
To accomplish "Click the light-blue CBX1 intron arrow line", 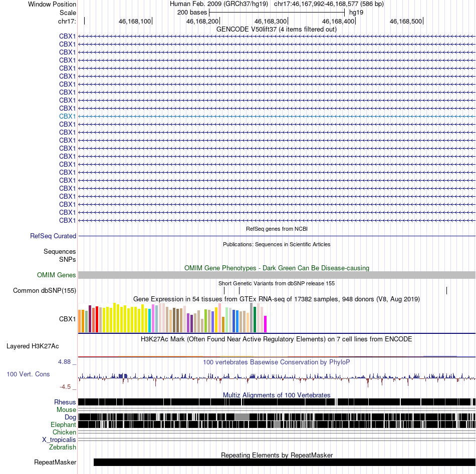I will click(277, 116).
